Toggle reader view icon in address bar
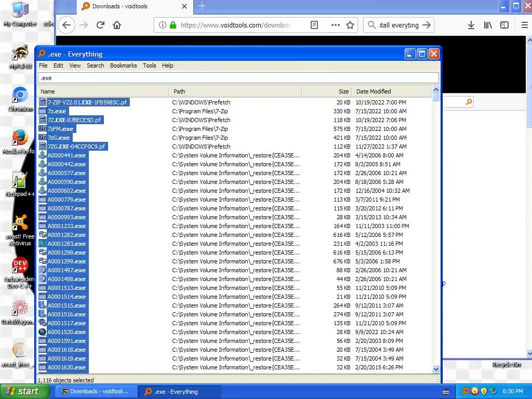Image resolution: width=532 pixels, height=399 pixels. pos(314,25)
